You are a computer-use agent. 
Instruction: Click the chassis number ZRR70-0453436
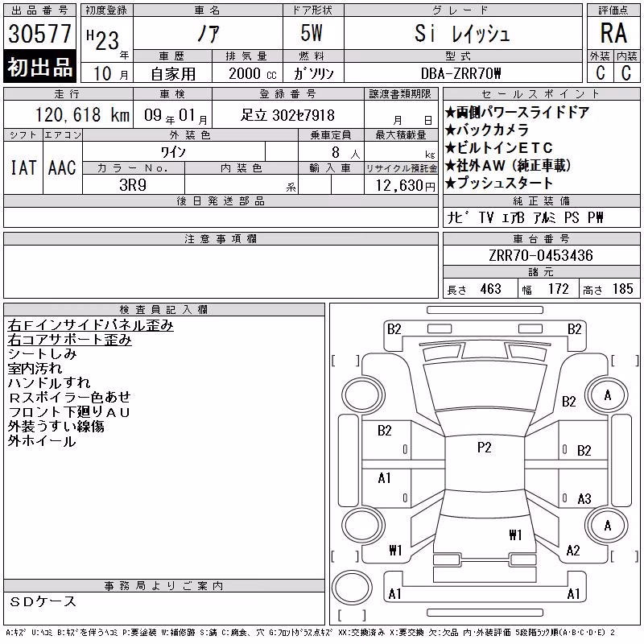(x=541, y=255)
